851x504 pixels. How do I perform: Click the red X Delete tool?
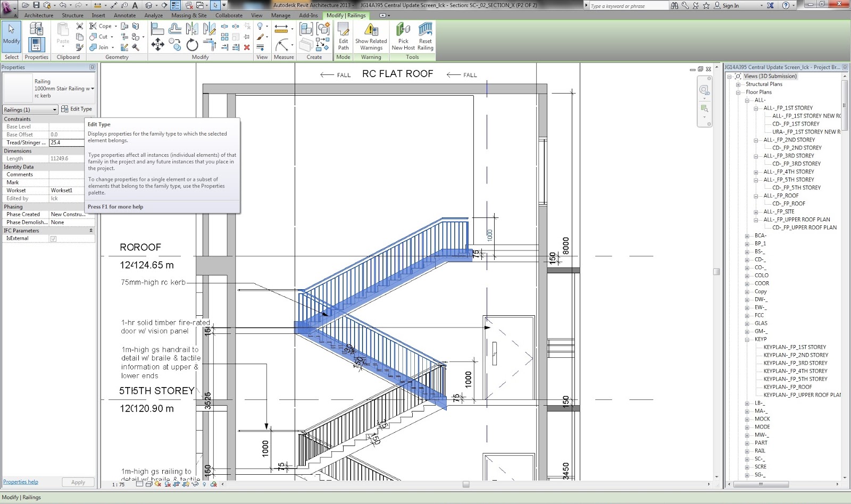(246, 47)
